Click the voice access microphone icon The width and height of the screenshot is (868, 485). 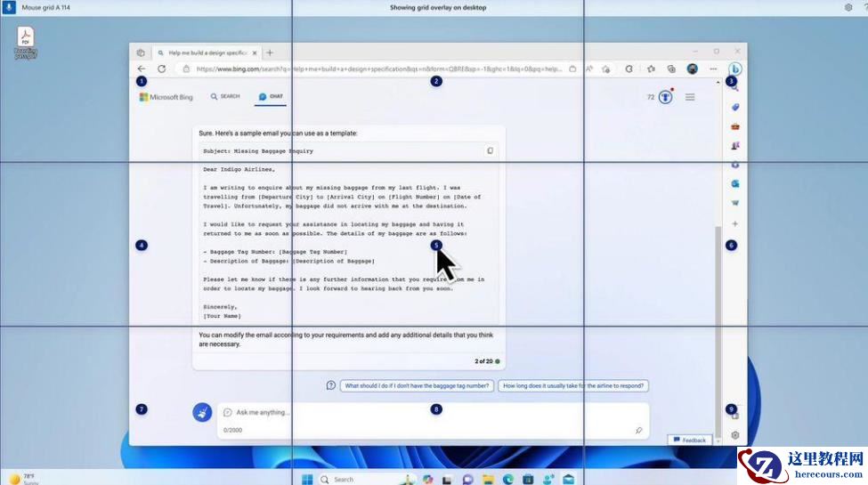click(x=9, y=7)
